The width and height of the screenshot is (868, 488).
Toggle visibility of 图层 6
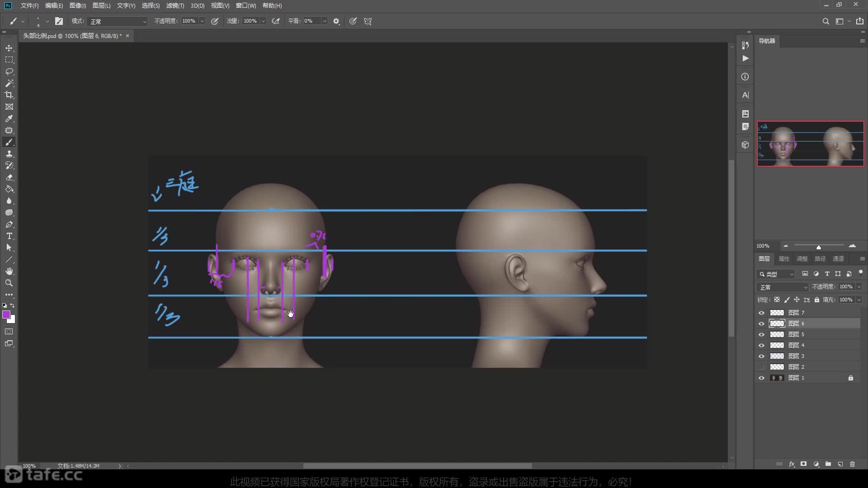pos(761,324)
